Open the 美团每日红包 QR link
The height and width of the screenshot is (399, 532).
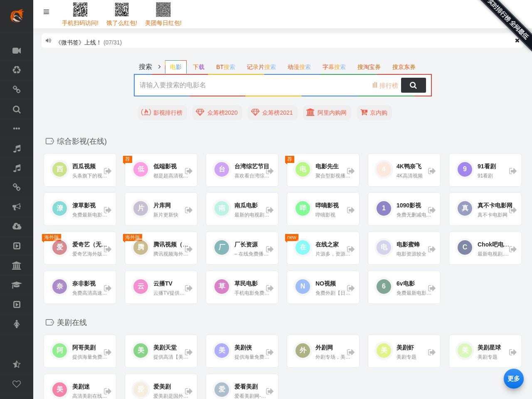(163, 14)
